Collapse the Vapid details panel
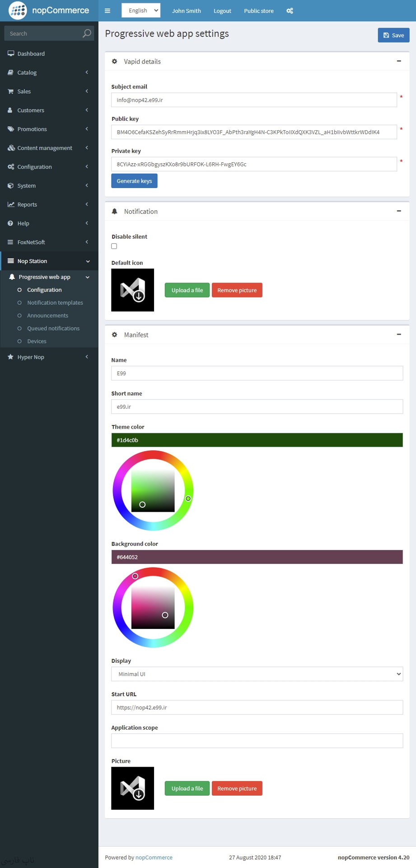 tap(399, 61)
